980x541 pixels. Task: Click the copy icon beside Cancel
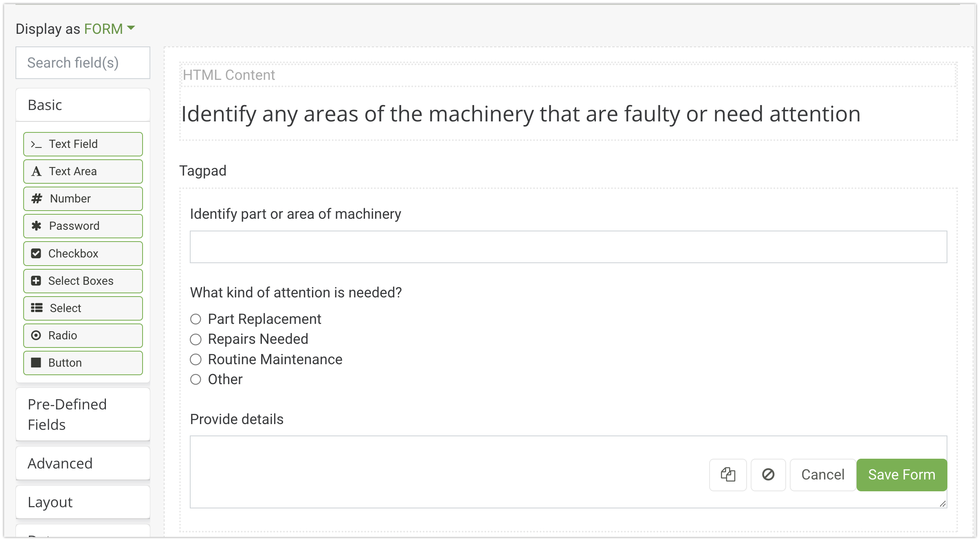727,475
